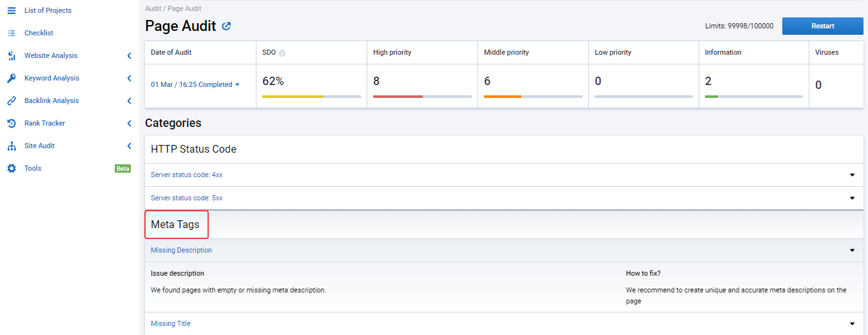Expand Server status code: 5xx arrow
This screenshot has width=868, height=335.
point(852,198)
